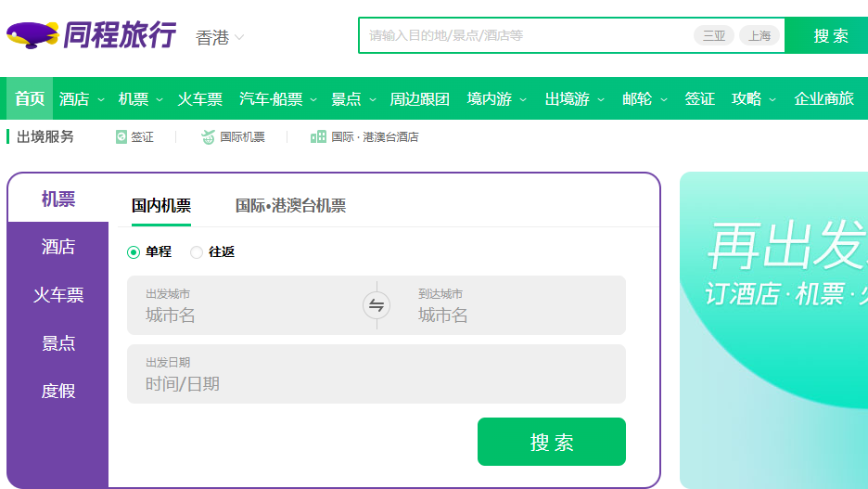868x489 pixels.
Task: Select the 单程 one-way radio button
Action: [134, 252]
